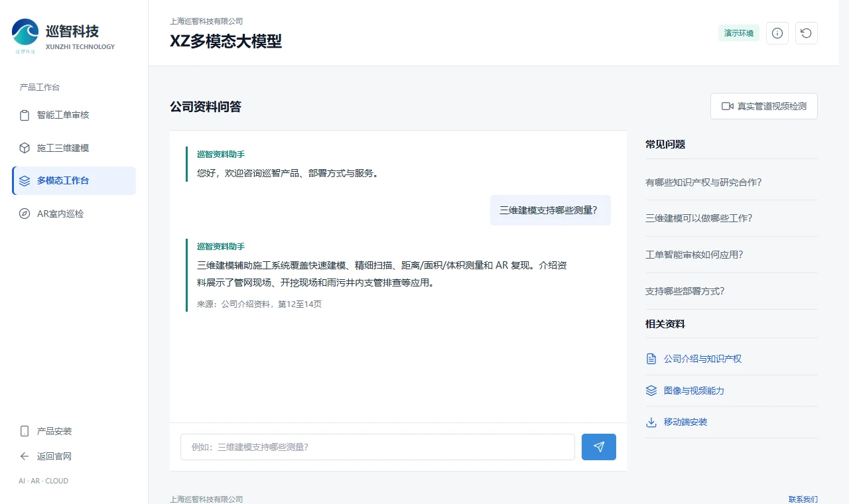Viewport: 849px width, 504px height.
Task: Click the 产品工作台 sidebar section label
Action: [x=40, y=88]
